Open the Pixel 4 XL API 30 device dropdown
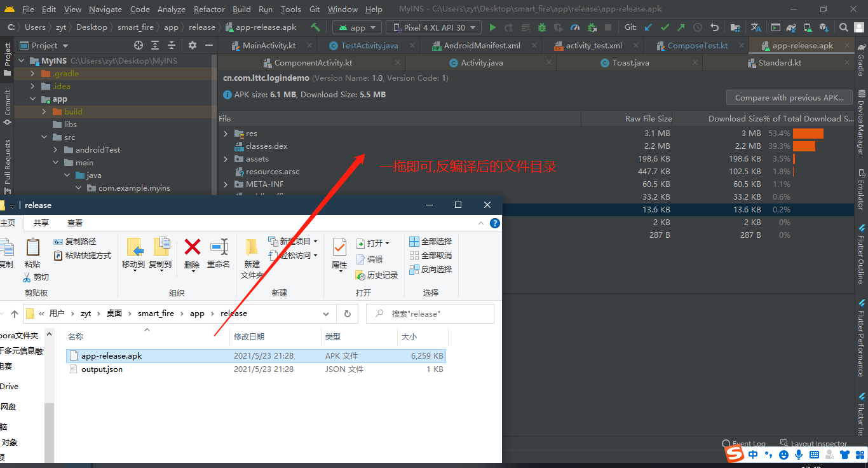The height and width of the screenshot is (468, 868). point(433,27)
